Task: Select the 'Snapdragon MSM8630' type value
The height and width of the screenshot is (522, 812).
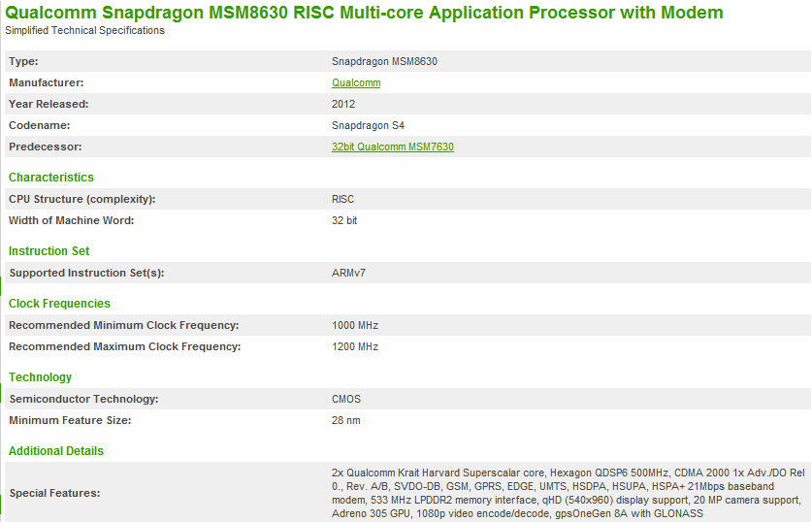Action: tap(384, 62)
